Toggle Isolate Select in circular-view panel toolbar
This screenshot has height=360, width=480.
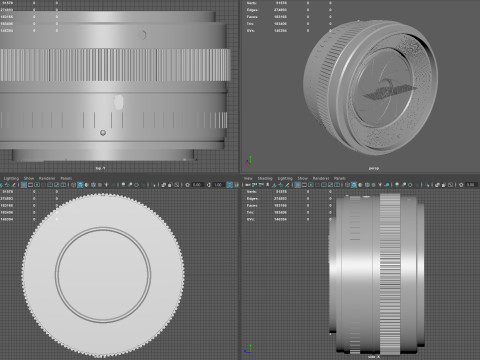click(154, 184)
